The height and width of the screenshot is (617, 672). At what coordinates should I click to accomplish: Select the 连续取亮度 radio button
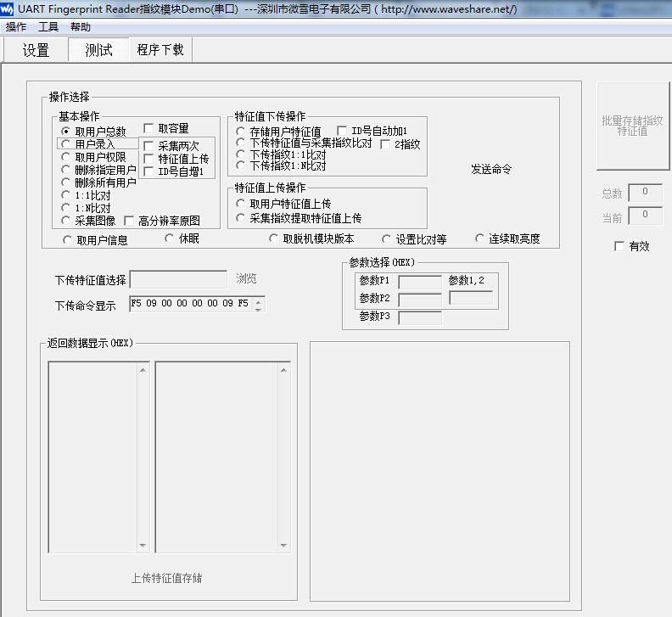pos(479,238)
